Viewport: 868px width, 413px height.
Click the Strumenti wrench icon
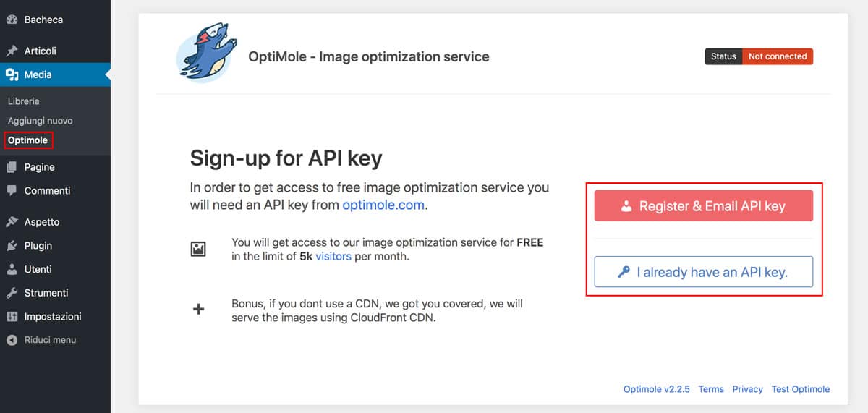click(12, 293)
